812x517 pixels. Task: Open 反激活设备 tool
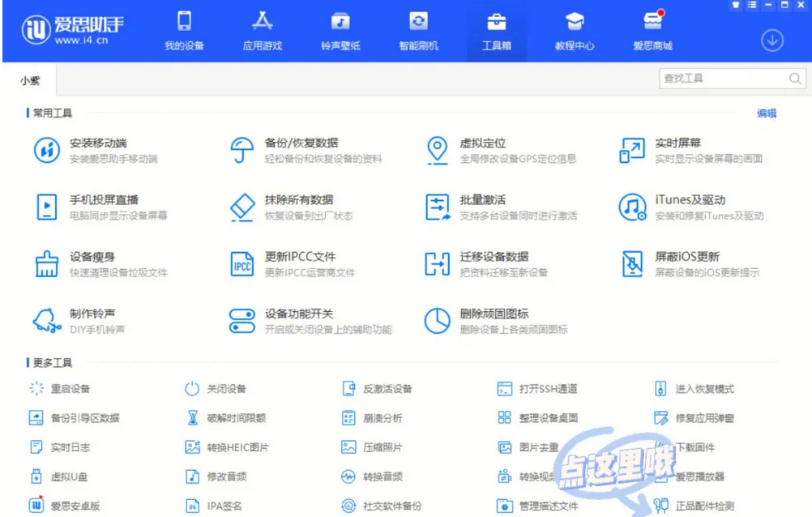tap(377, 388)
